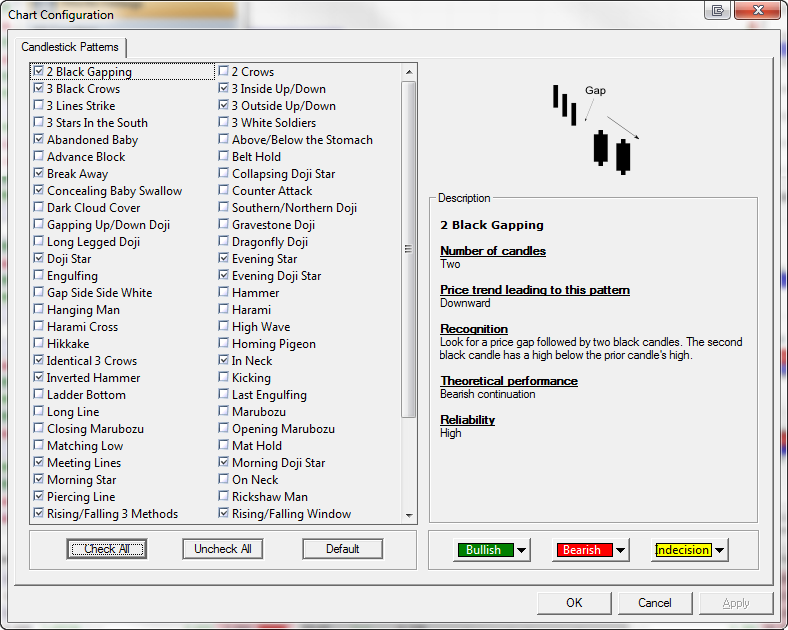Toggle Rising/Falling Window checkbox
This screenshot has width=788, height=630.
(224, 513)
